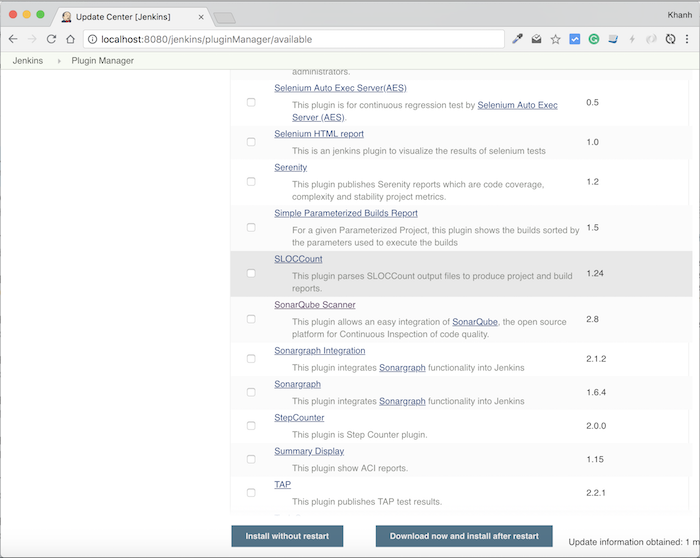Click version 2.2.1 of TAP

596,493
